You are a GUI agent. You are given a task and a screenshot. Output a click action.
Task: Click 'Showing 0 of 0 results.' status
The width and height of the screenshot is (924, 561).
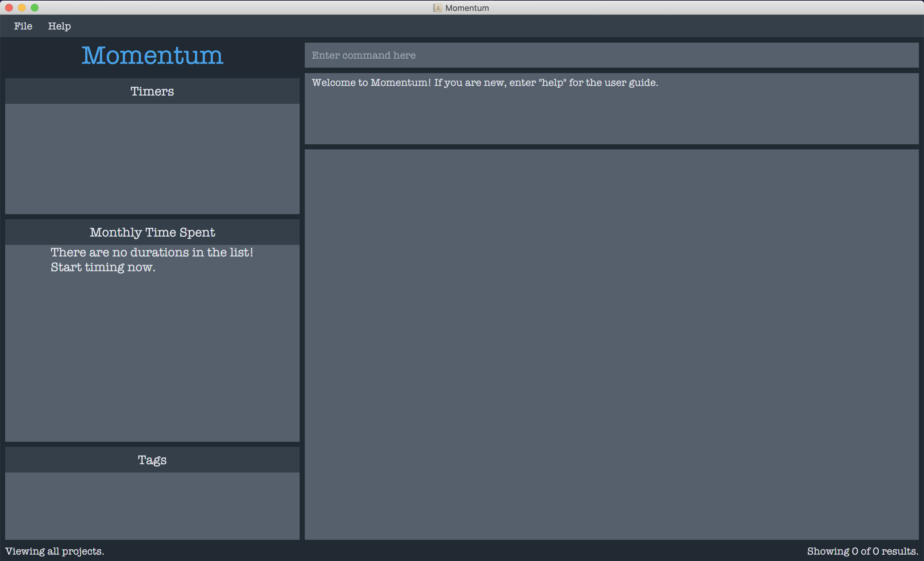coord(862,551)
